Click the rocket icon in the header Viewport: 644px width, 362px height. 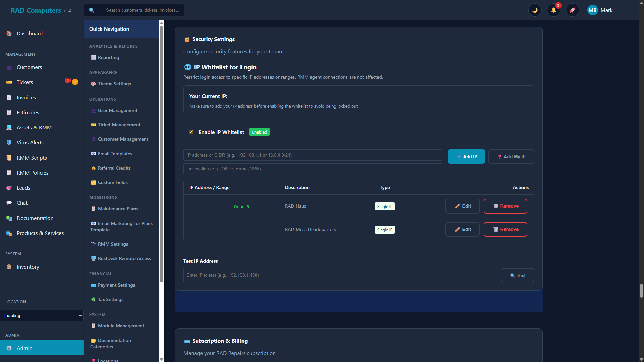[573, 10]
